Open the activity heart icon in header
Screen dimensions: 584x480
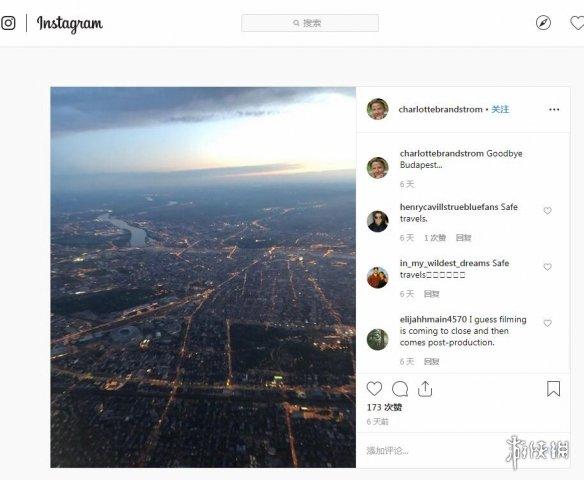(577, 23)
